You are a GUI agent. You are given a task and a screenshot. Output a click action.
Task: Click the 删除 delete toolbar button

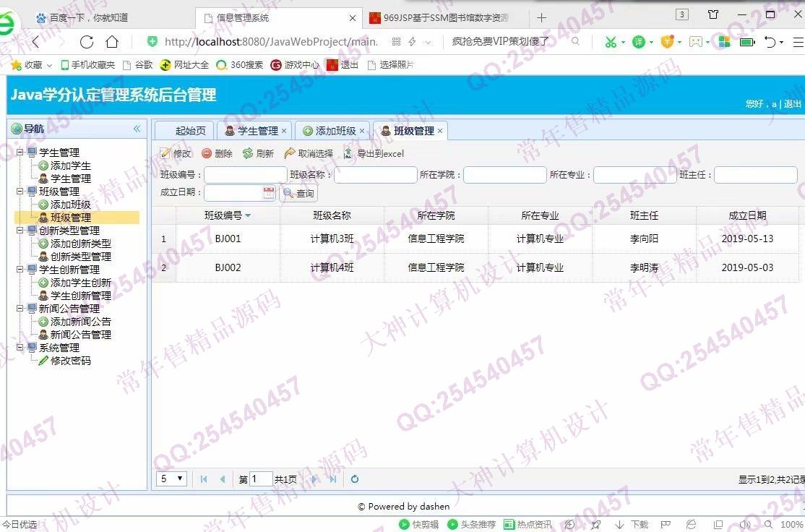pyautogui.click(x=218, y=153)
